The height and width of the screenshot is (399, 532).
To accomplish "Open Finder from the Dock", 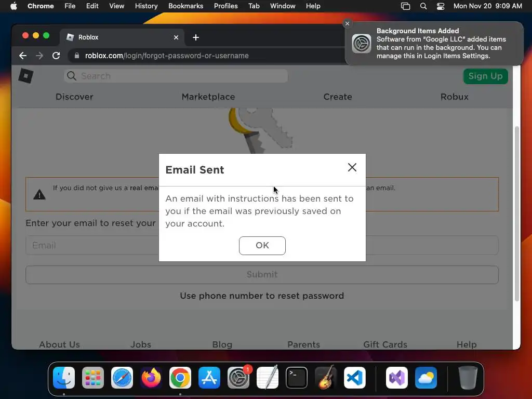I will pos(64,378).
